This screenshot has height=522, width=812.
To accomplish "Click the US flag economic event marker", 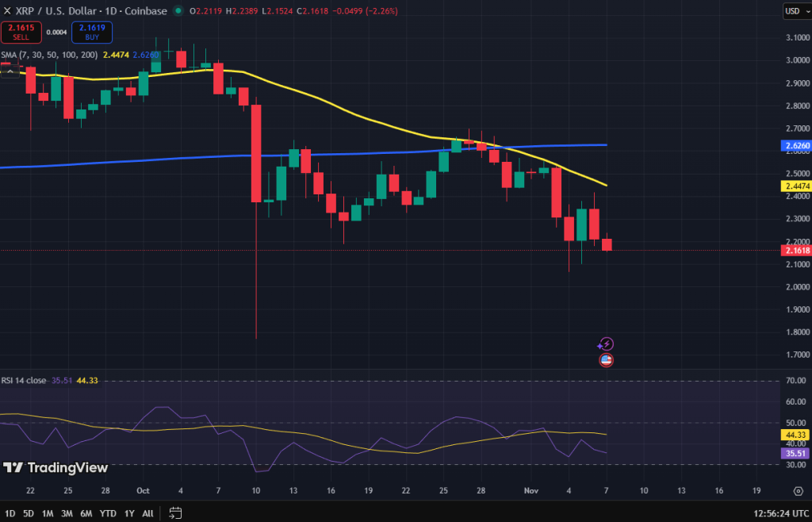I will (x=606, y=360).
